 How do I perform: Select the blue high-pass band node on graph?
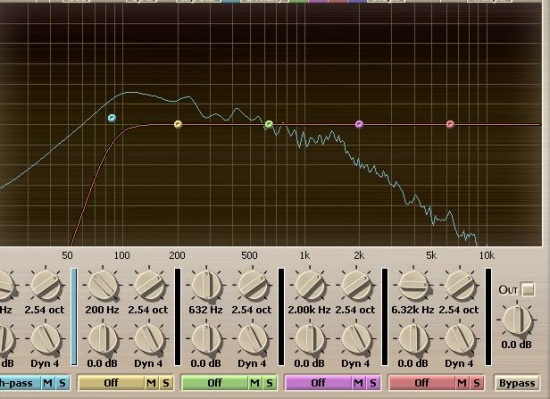(112, 118)
